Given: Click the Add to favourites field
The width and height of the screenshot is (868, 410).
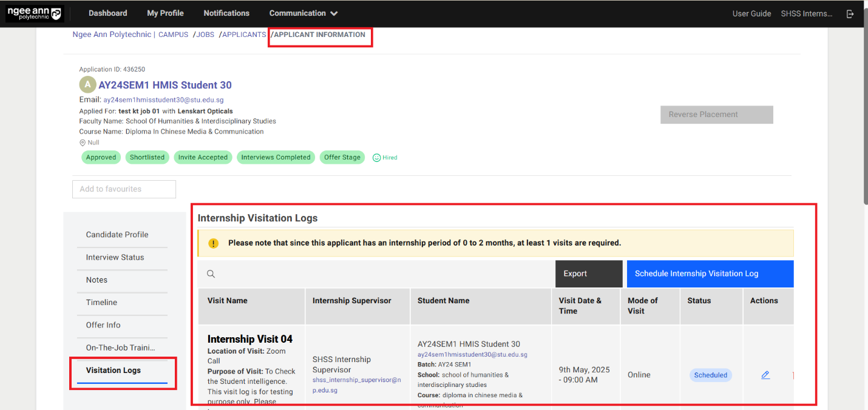Looking at the screenshot, I should tap(124, 189).
